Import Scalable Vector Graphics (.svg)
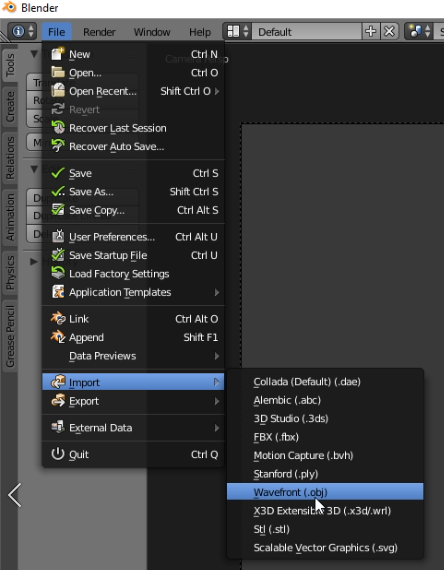The image size is (444, 570). 325,548
